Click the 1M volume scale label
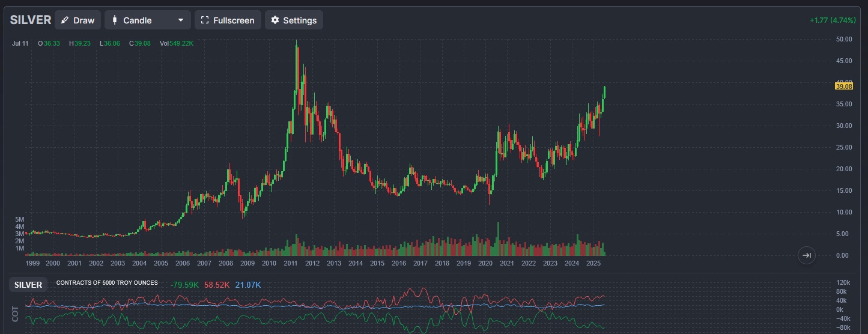Viewport: 868px width, 334px height. pyautogui.click(x=20, y=248)
